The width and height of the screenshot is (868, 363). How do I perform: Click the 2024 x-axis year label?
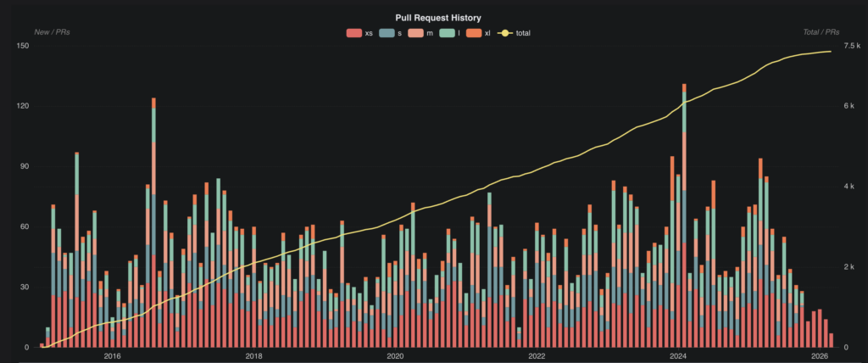coord(677,356)
